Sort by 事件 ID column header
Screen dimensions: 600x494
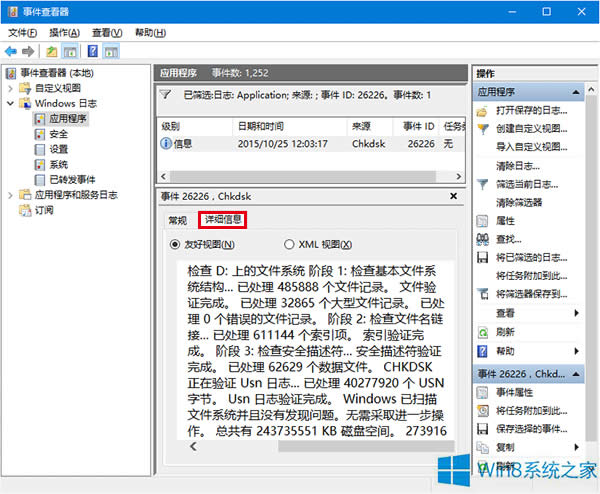point(415,126)
